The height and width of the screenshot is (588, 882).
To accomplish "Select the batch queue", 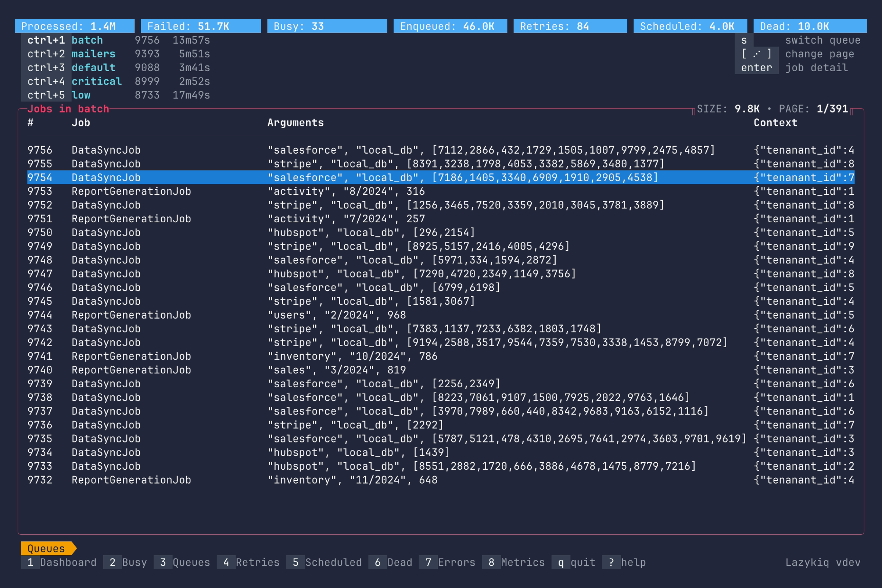I will [88, 40].
